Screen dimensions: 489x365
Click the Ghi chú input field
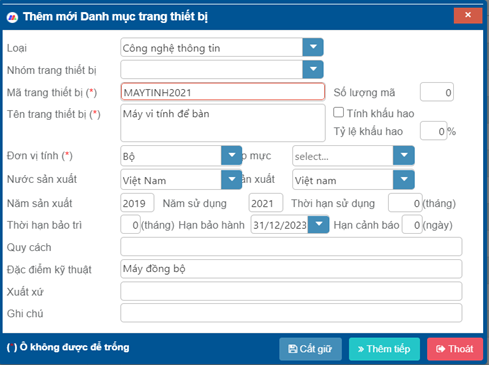tap(291, 313)
